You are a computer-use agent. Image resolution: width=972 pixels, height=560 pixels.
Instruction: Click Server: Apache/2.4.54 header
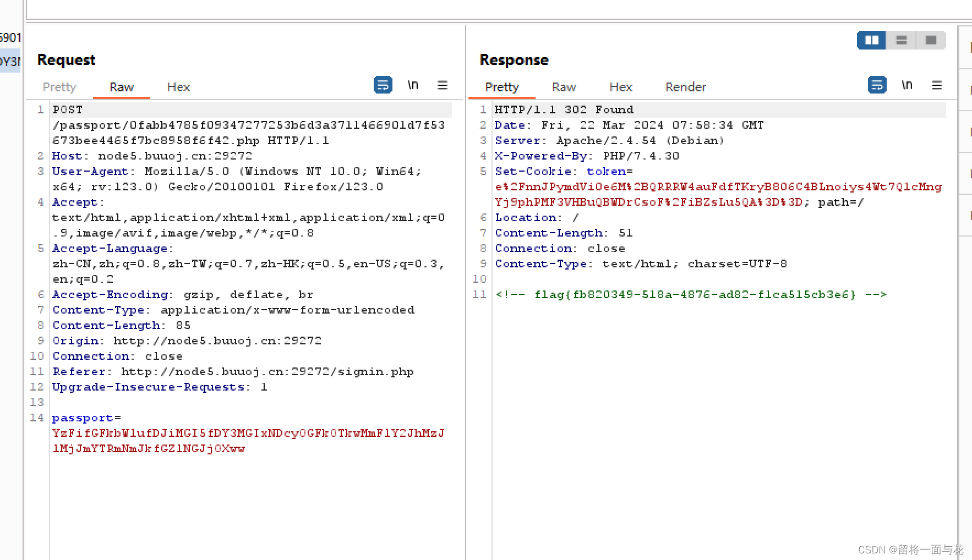pos(609,140)
